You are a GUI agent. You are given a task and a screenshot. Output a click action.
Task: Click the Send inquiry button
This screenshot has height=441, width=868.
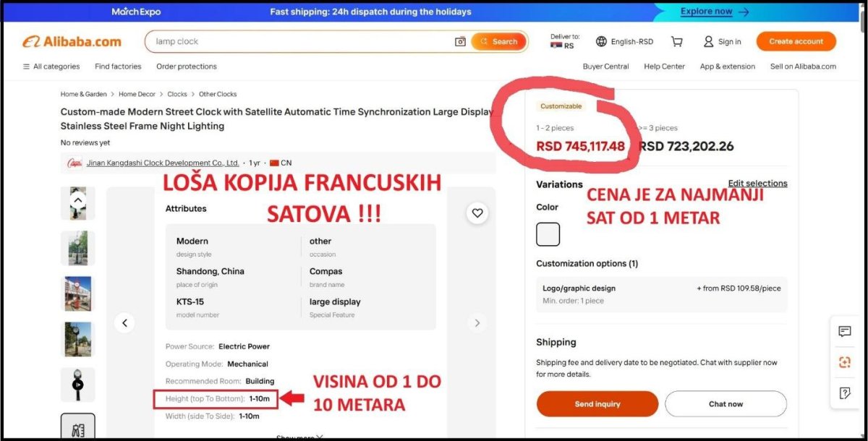coord(597,404)
